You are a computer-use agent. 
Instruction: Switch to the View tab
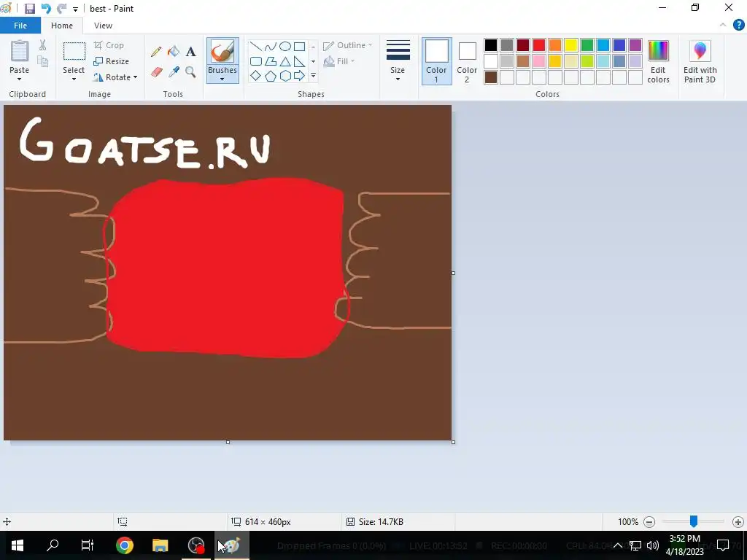103,26
